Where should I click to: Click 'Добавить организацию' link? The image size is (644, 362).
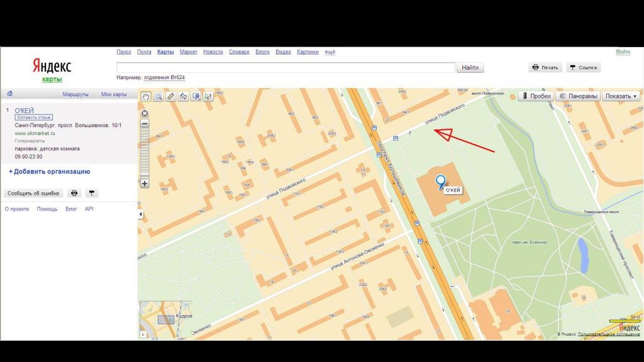(49, 172)
